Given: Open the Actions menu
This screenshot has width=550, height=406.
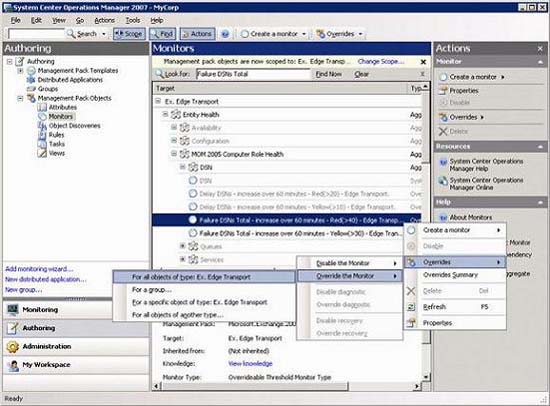Looking at the screenshot, I should (105, 20).
